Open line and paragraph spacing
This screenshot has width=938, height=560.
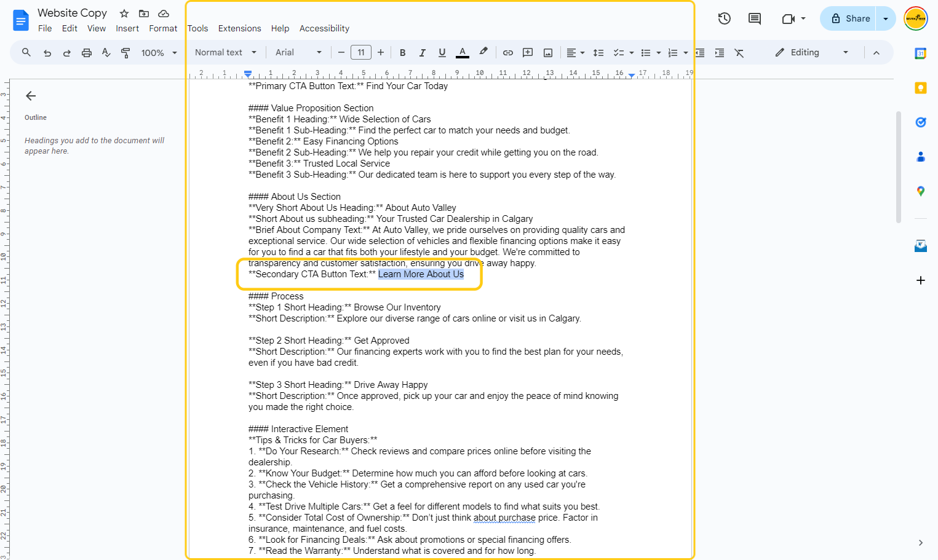(x=598, y=53)
